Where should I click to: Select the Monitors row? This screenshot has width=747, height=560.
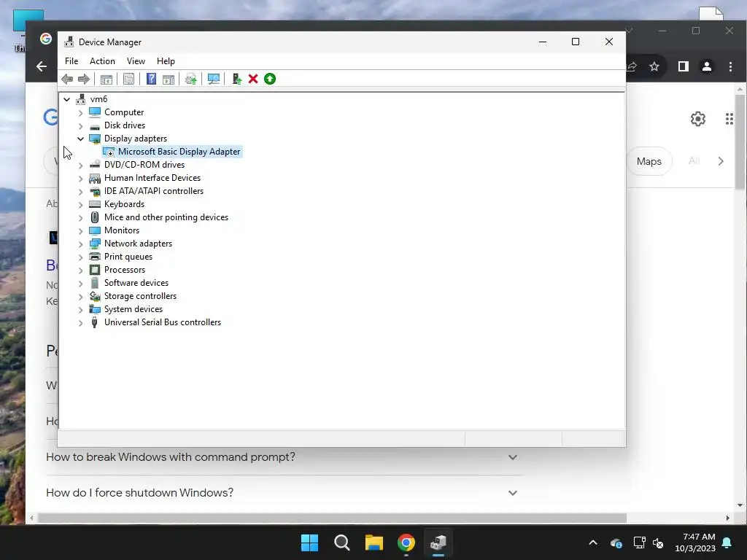point(122,230)
